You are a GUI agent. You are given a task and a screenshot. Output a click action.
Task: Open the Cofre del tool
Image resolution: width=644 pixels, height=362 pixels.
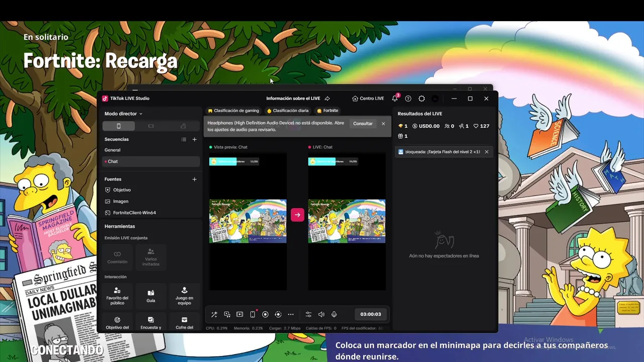(184, 323)
